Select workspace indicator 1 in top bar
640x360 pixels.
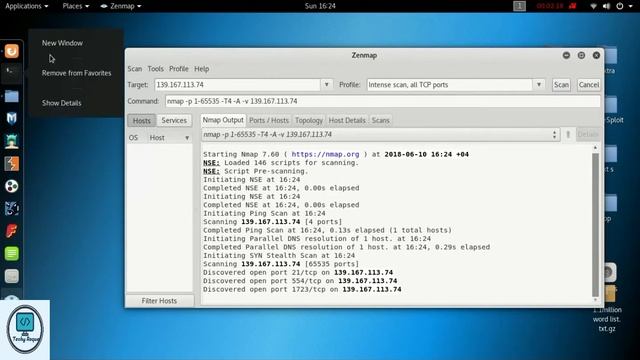(x=519, y=6)
